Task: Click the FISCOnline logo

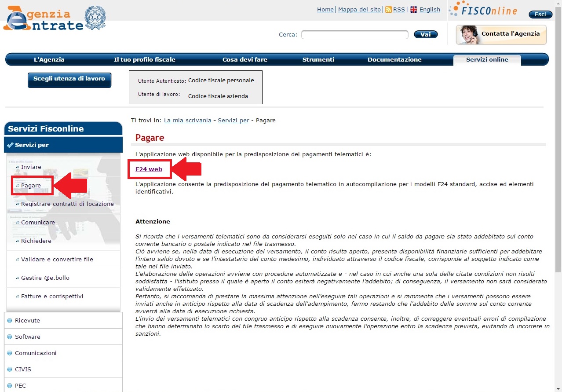Action: 483,9
